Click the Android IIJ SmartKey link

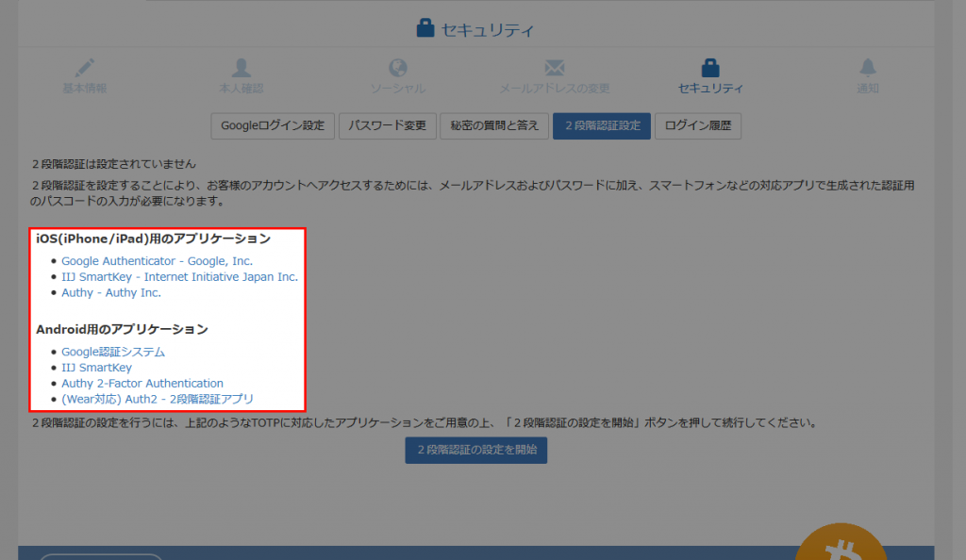[97, 368]
